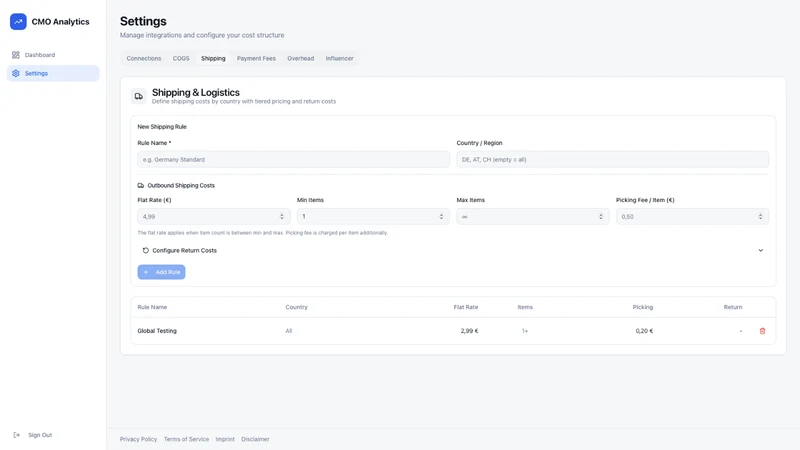The image size is (800, 450).
Task: Open Dashboard from the sidebar
Action: tap(53, 55)
